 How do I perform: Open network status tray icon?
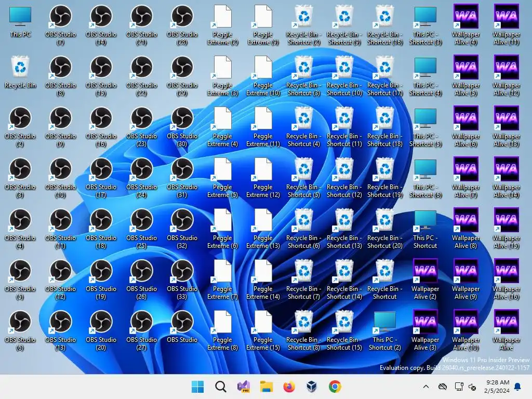tap(459, 387)
